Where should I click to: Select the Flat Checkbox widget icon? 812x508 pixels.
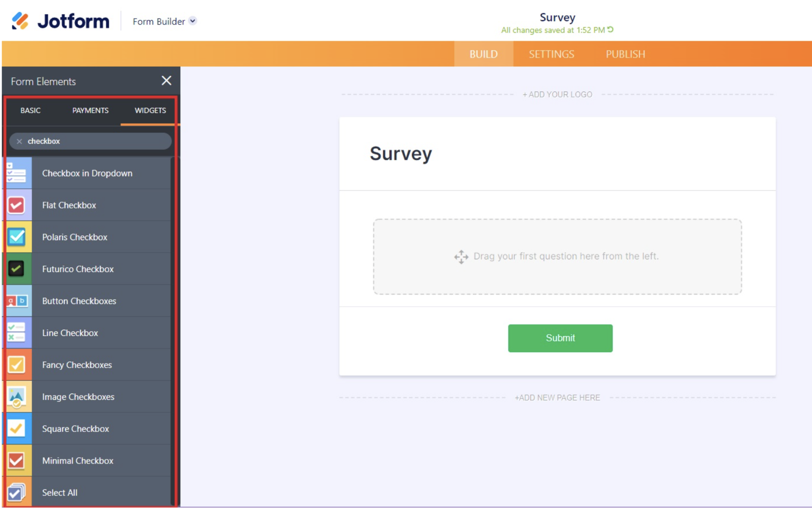17,205
